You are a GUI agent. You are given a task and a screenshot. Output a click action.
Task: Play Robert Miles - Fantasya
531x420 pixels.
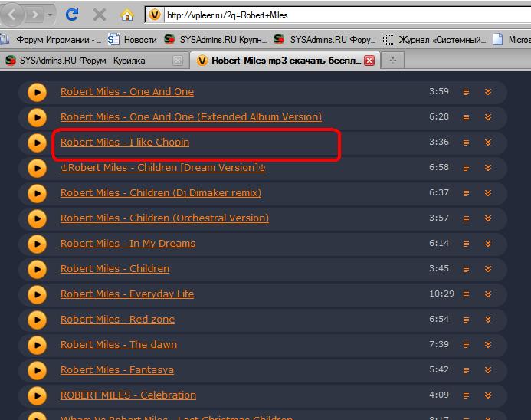37,370
